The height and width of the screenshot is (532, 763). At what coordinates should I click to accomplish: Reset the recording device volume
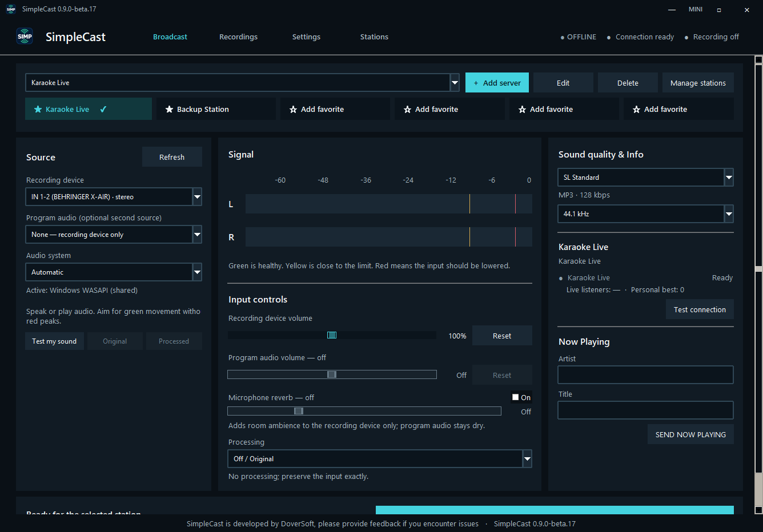502,336
